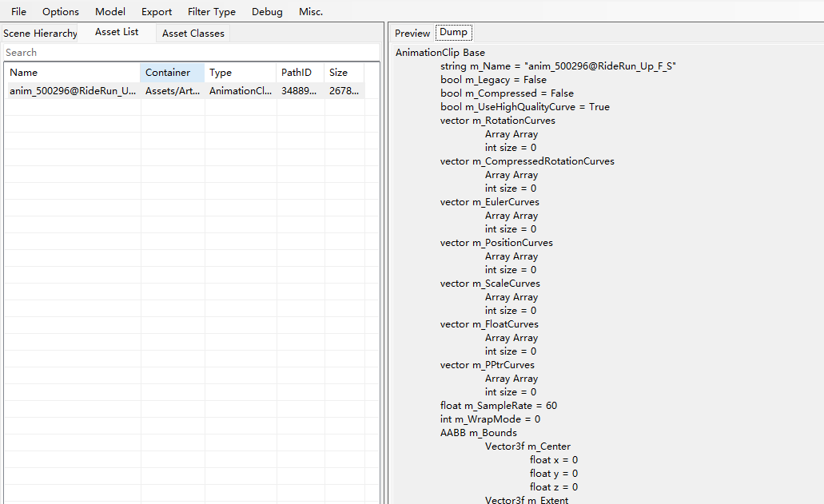Show the Preview tab
The image size is (824, 504).
tap(412, 33)
